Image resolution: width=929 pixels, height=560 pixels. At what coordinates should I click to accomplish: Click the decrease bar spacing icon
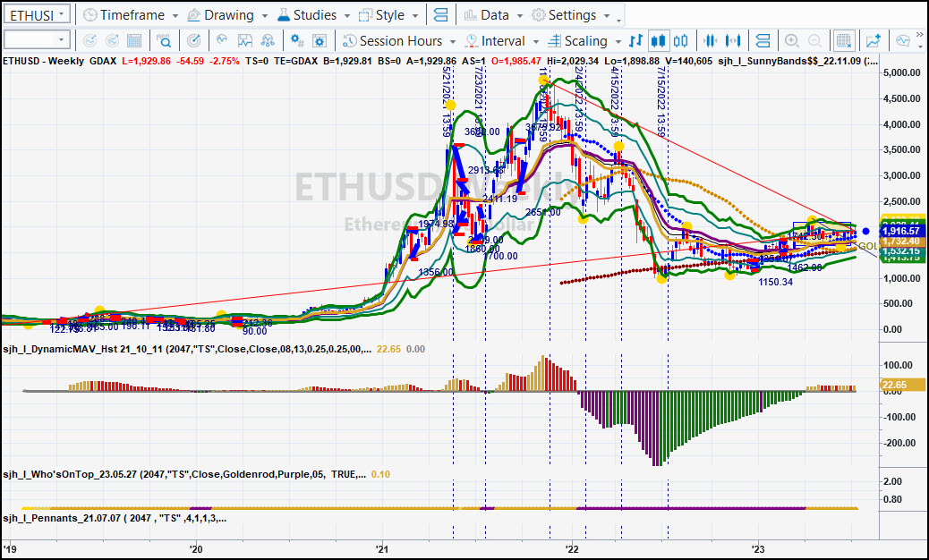click(x=710, y=40)
